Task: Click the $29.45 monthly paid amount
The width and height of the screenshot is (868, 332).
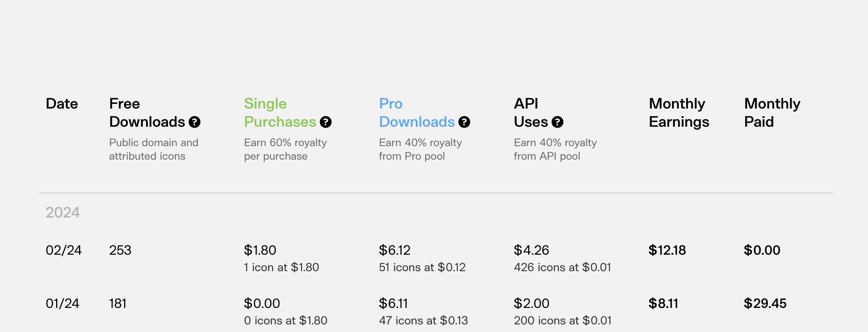Action: tap(765, 303)
